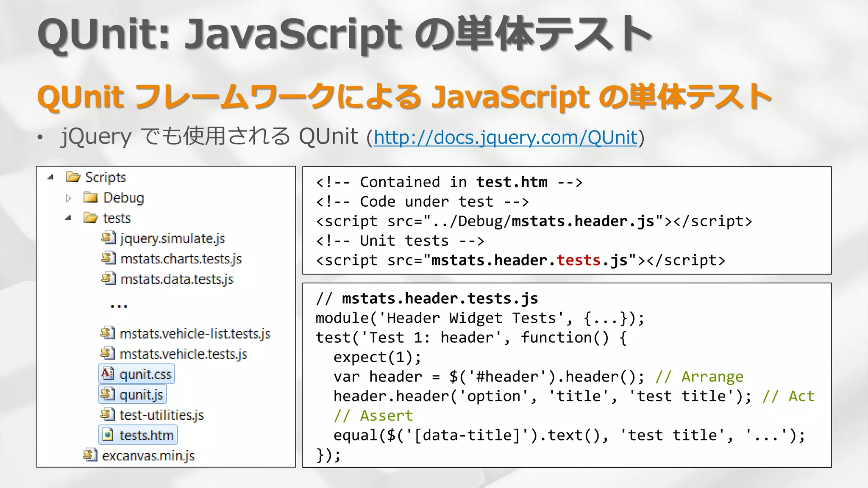Image resolution: width=868 pixels, height=488 pixels.
Task: Click the tests open-folder icon
Action: 91,218
